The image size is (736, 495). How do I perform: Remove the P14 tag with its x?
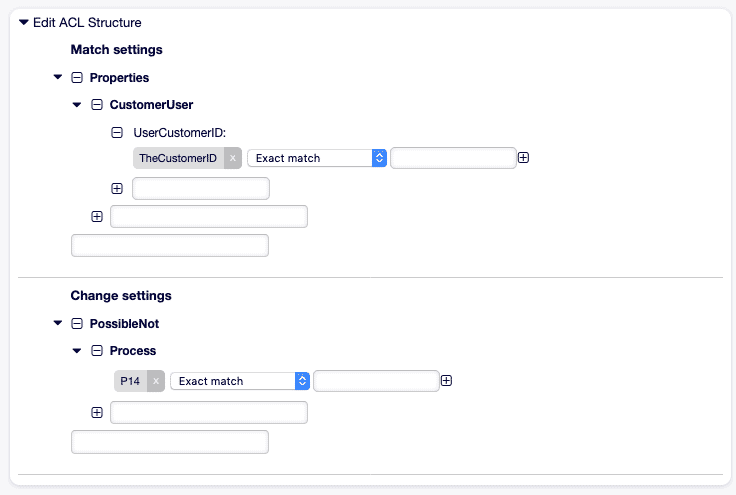156,381
